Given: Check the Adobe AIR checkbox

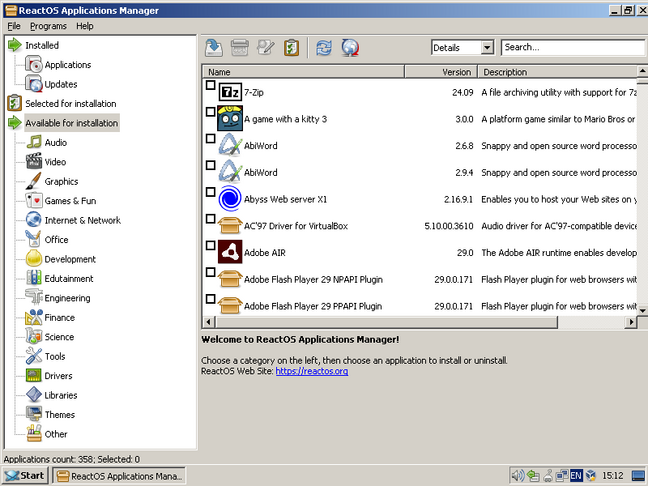Looking at the screenshot, I should coord(210,245).
